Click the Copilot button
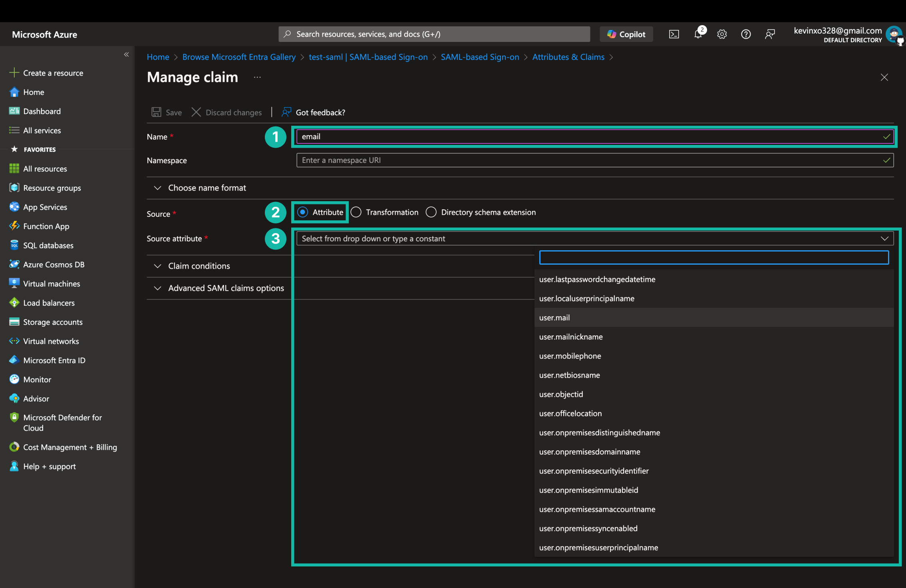Image resolution: width=906 pixels, height=588 pixels. pos(626,34)
